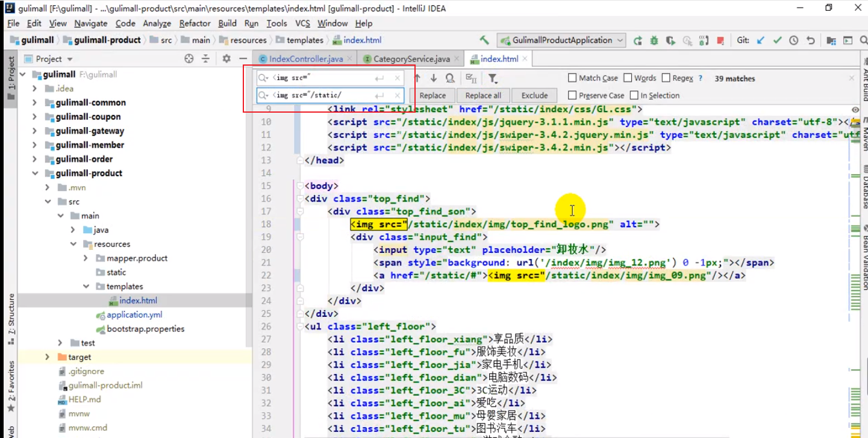Collapse all in Project panel toolbar
This screenshot has width=868, height=438.
coord(205,58)
